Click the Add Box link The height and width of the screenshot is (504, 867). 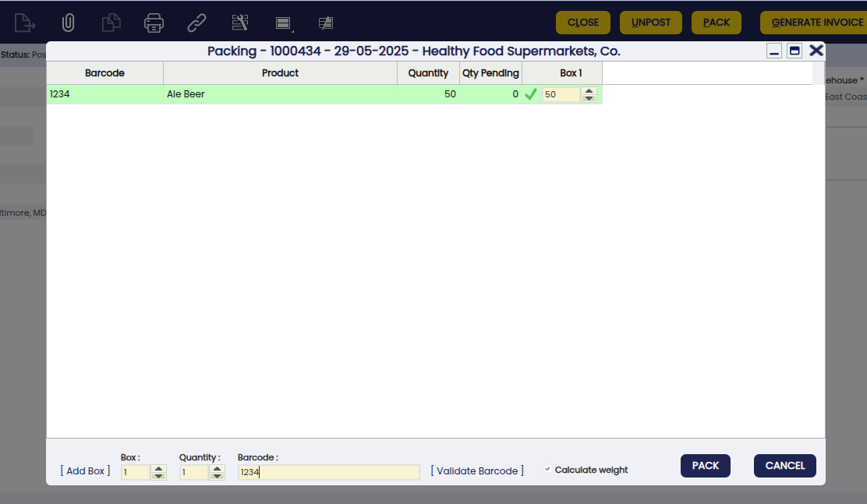[85, 471]
